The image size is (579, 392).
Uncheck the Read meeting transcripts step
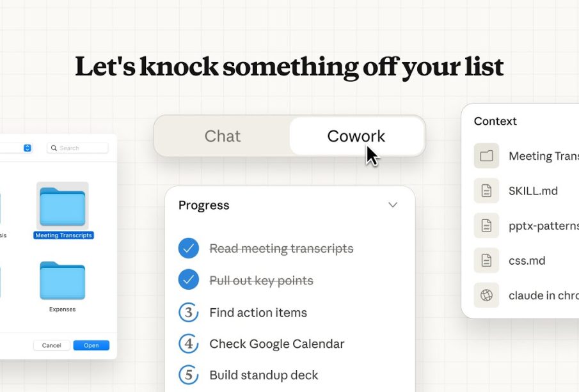point(188,248)
